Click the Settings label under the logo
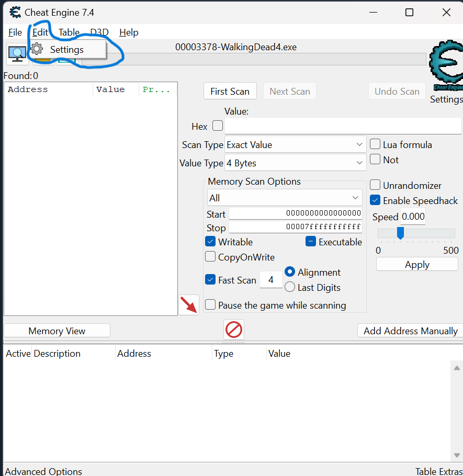The width and height of the screenshot is (463, 476). tap(446, 99)
